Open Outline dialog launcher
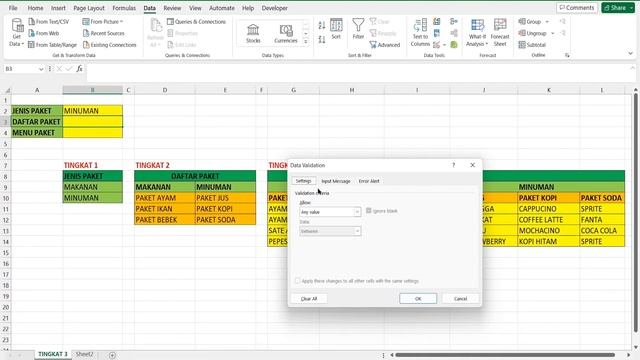 click(x=567, y=55)
